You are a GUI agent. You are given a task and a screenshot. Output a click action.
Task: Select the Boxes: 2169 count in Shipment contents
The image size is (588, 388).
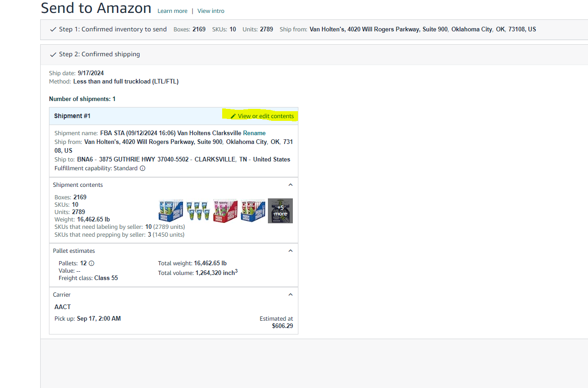[70, 197]
